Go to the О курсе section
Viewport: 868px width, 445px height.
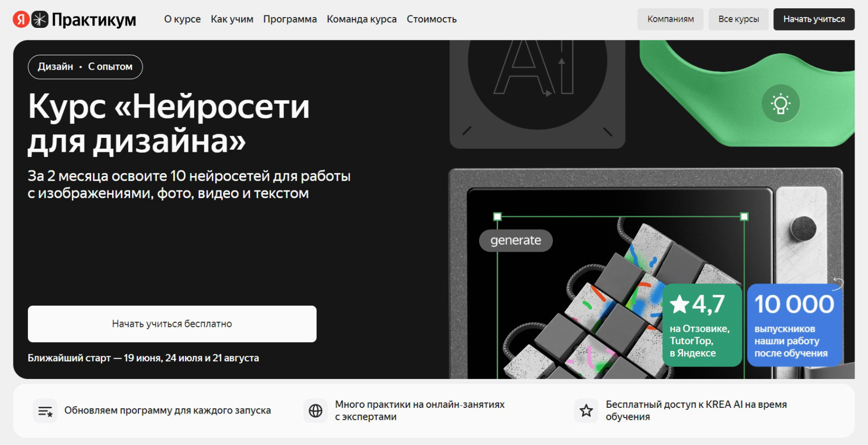pyautogui.click(x=182, y=19)
